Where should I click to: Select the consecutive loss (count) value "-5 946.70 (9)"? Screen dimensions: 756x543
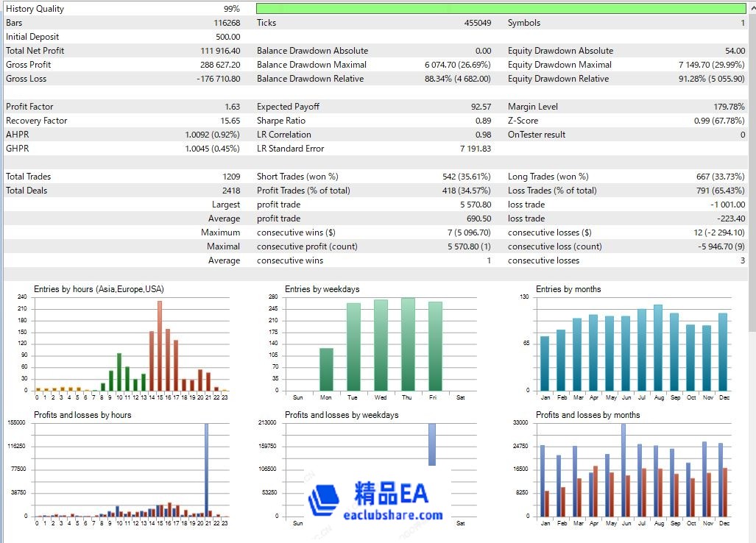point(721,246)
